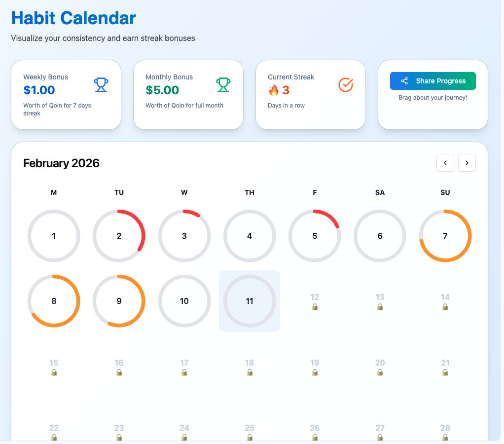Click the Monthly Bonus green trophy icon
This screenshot has width=504, height=444.
223,85
